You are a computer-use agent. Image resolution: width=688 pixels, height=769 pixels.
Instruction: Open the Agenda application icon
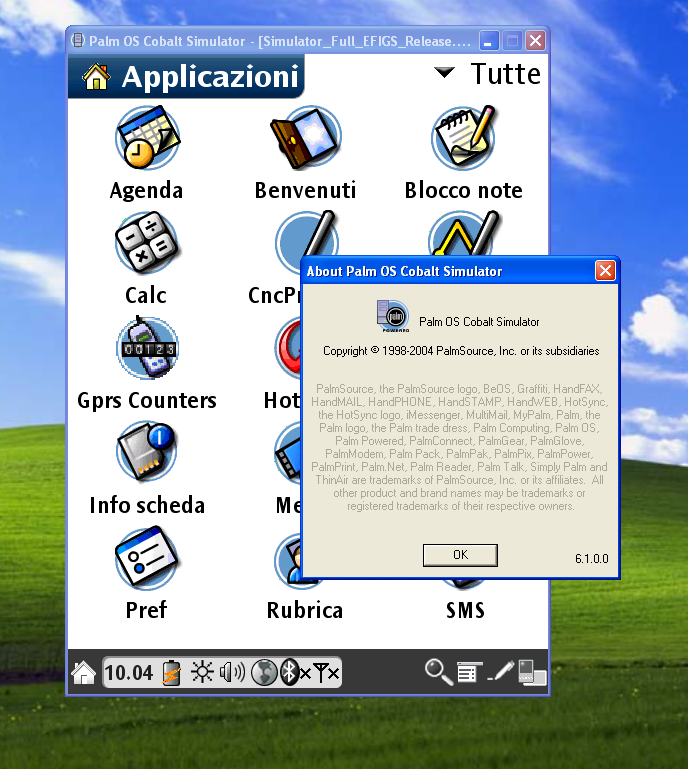point(148,137)
